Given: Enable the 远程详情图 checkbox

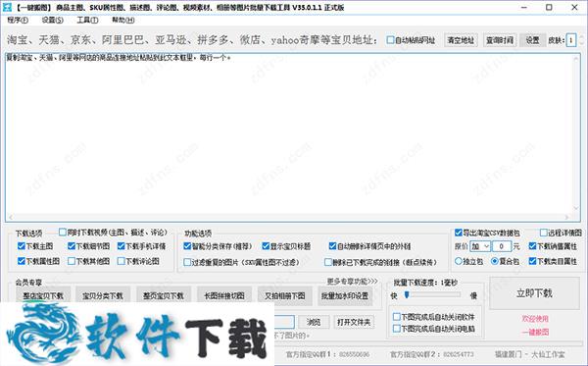Looking at the screenshot, I should pos(543,233).
